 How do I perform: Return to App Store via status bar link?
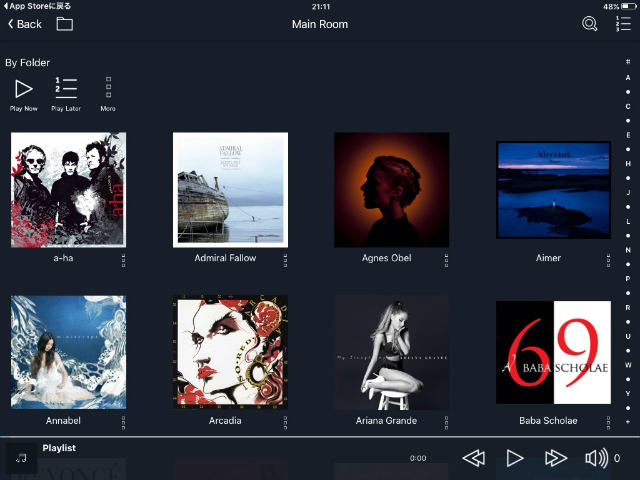(37, 6)
